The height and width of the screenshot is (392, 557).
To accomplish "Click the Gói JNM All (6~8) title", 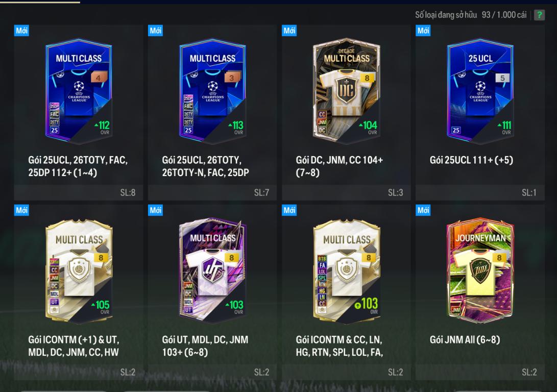I will [465, 340].
